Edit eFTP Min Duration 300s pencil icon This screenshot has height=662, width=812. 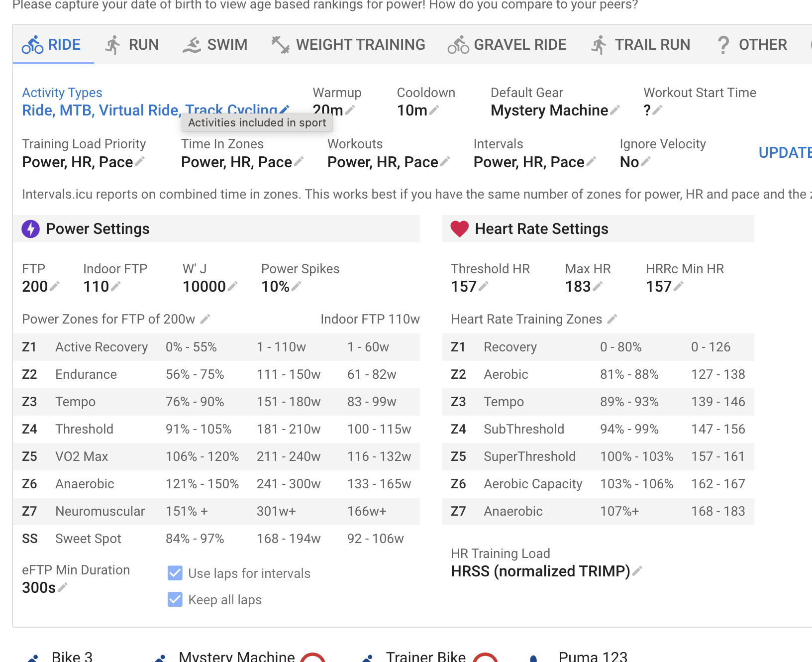point(62,587)
